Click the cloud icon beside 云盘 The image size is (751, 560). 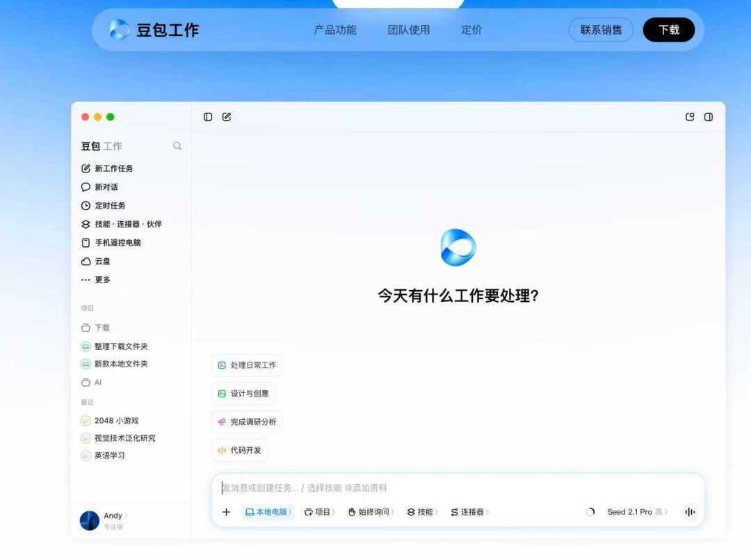(86, 261)
